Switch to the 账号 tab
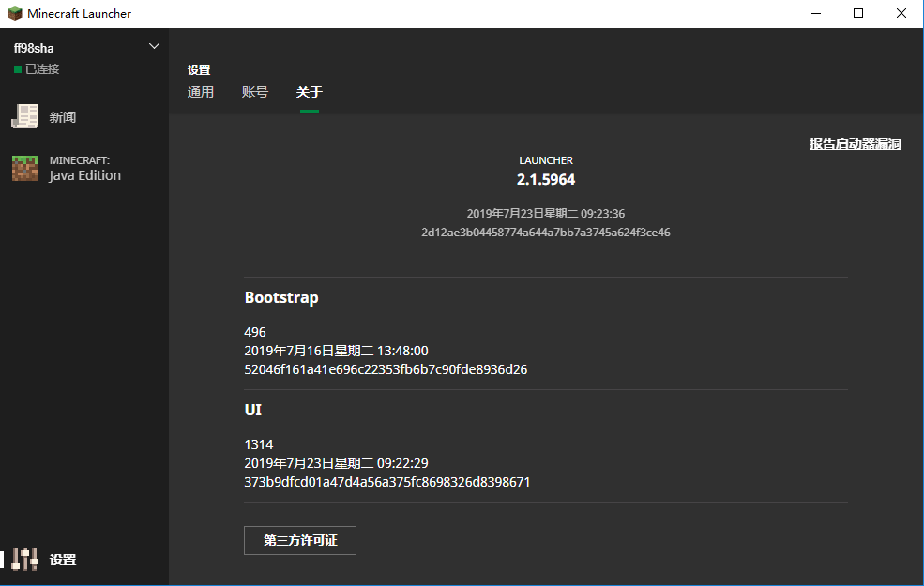This screenshot has height=586, width=924. (x=254, y=92)
